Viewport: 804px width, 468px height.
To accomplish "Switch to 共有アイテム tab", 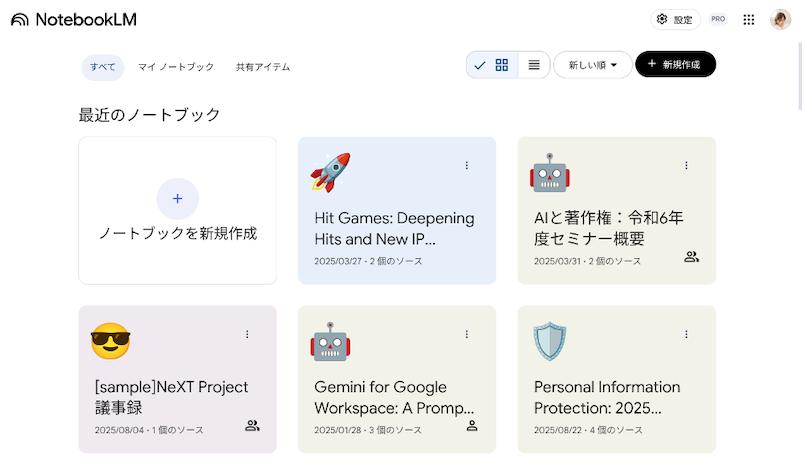I will (x=263, y=67).
